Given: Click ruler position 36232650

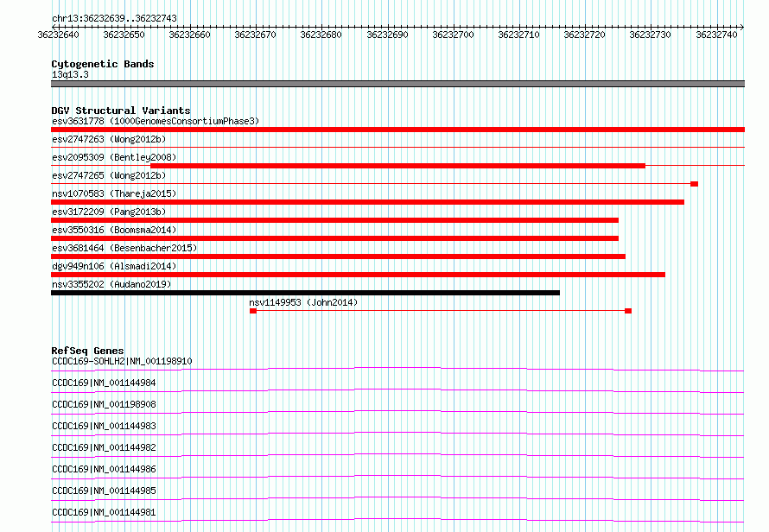Looking at the screenshot, I should click(124, 35).
